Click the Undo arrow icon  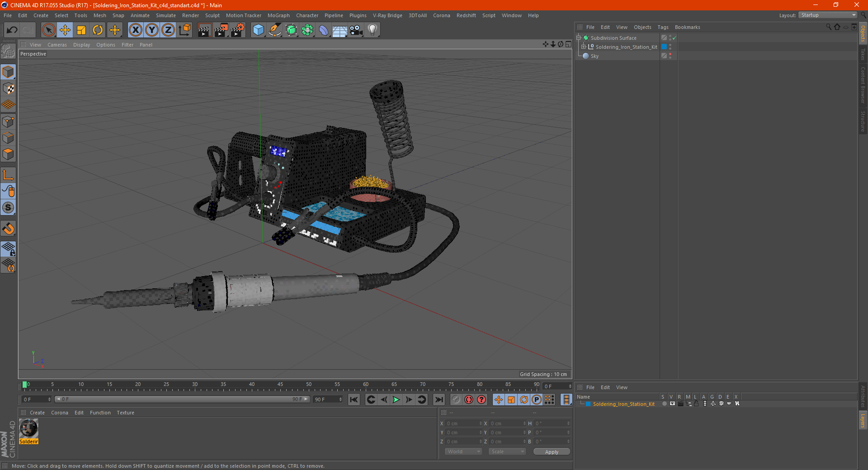12,30
